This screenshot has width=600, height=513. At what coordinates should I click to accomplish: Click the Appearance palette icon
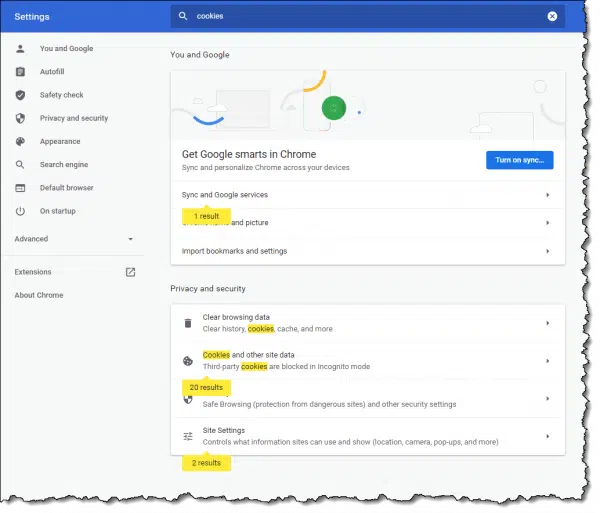(20, 142)
